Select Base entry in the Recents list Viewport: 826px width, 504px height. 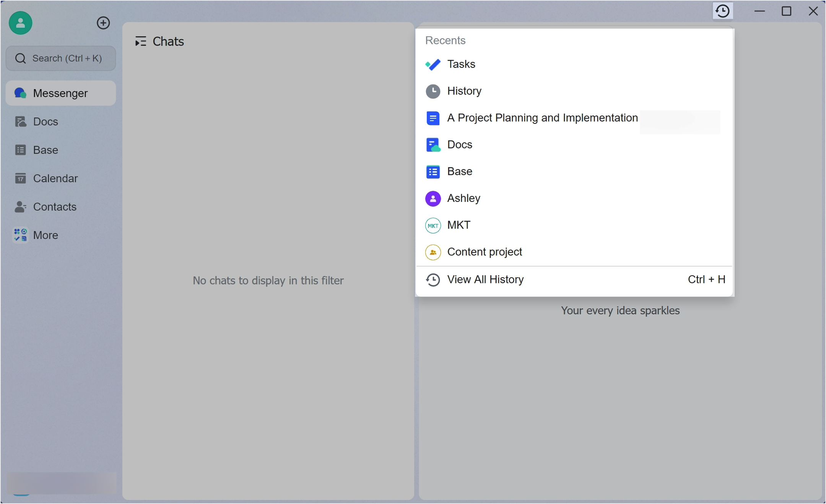pos(460,171)
